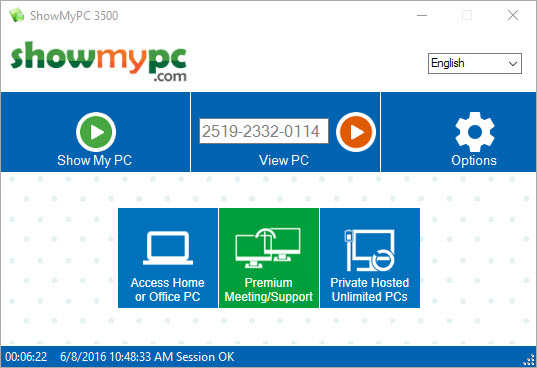Click the session code input field
The height and width of the screenshot is (368, 537).
point(264,131)
